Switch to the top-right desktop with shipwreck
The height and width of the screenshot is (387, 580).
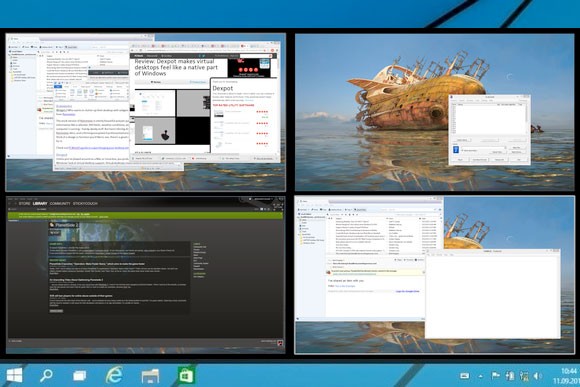(435, 112)
